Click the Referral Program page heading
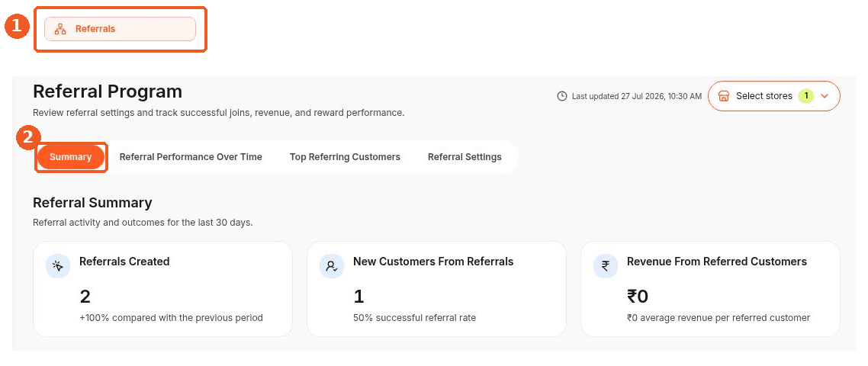Image resolution: width=868 pixels, height=366 pixels. 108,91
